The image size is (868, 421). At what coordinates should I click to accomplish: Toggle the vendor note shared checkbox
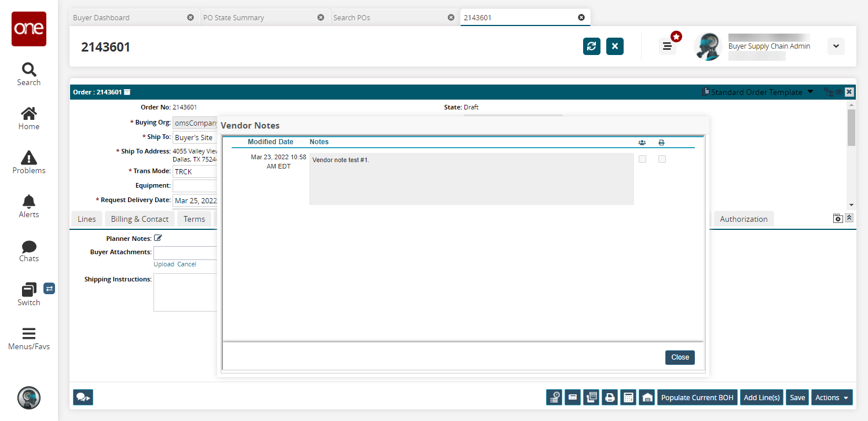pos(642,159)
